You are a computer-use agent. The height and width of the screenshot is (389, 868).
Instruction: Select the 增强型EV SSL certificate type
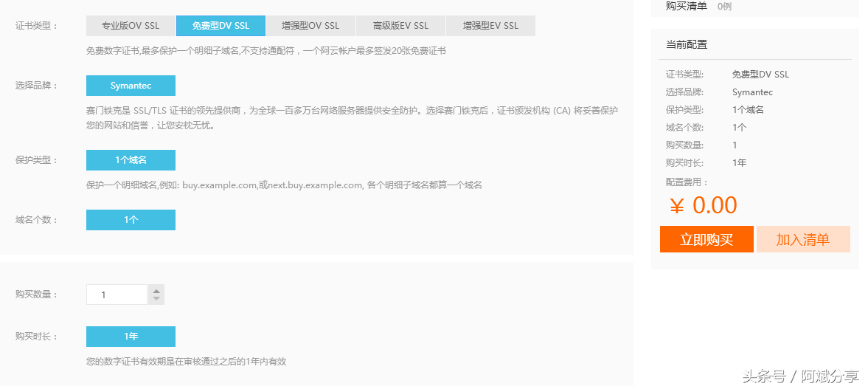(491, 26)
